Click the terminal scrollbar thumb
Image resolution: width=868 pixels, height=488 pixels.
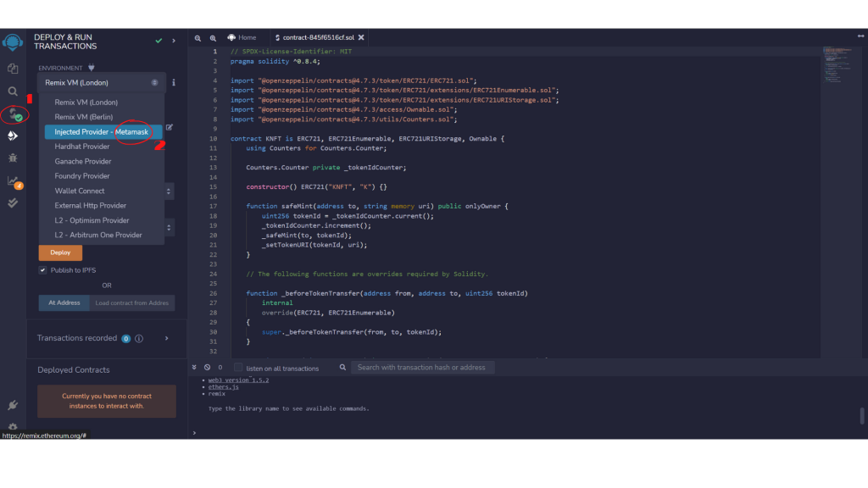[862, 415]
